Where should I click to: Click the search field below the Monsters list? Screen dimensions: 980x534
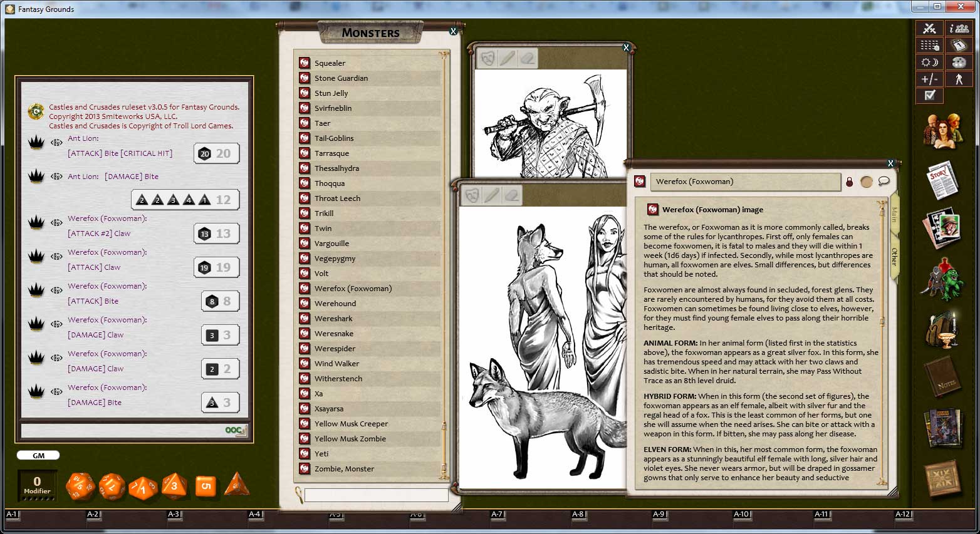point(376,495)
